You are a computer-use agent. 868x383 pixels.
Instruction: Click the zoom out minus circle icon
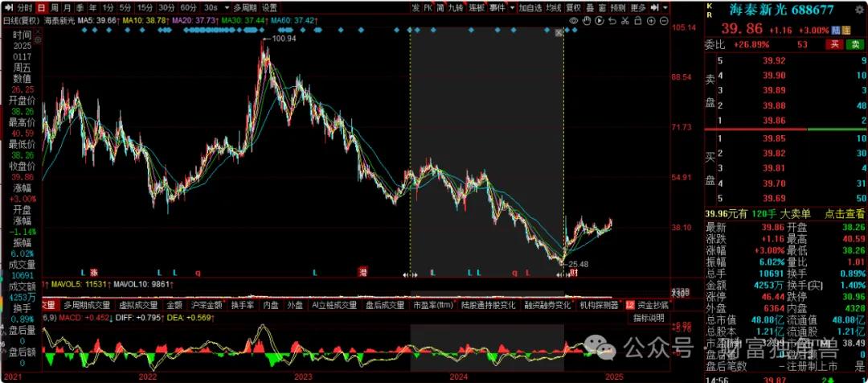(x=662, y=20)
